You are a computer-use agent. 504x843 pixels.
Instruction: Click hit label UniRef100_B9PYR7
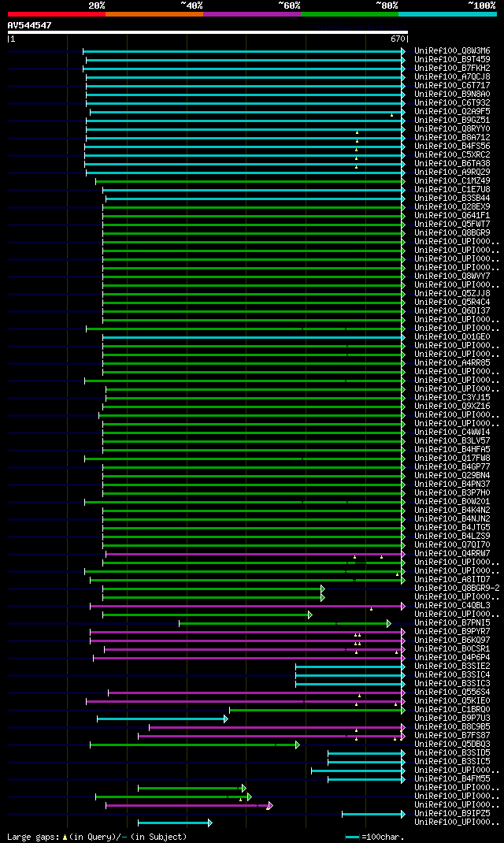(x=452, y=632)
